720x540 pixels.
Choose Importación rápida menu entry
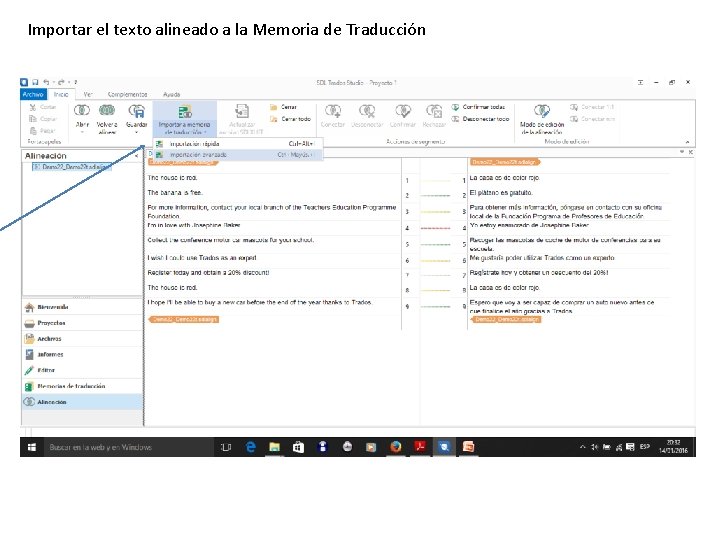point(238,144)
